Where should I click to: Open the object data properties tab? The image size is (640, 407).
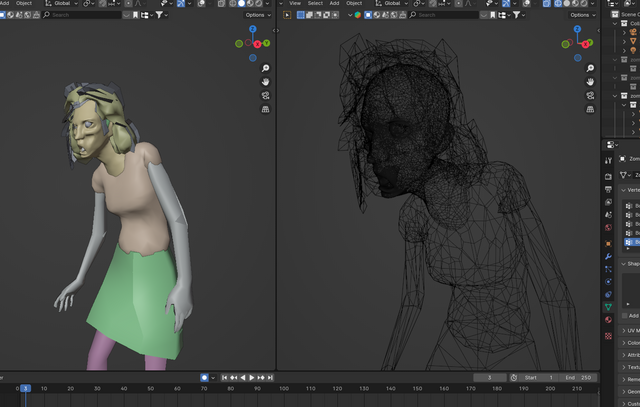(x=609, y=307)
